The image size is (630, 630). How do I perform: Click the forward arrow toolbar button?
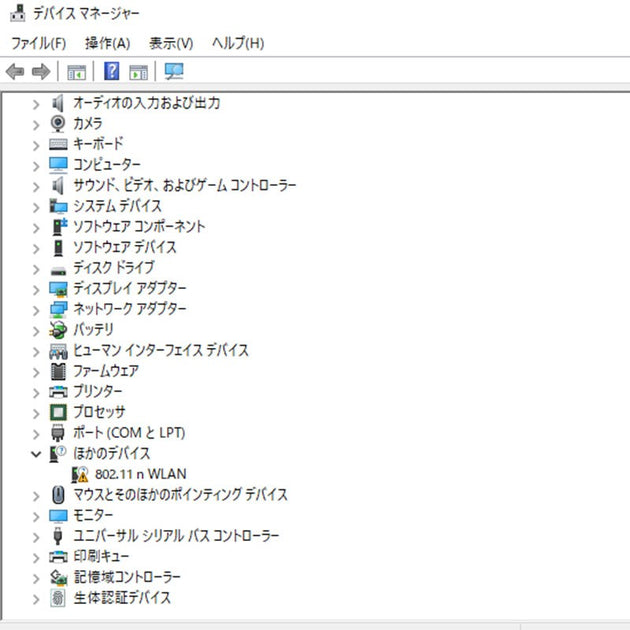[41, 72]
